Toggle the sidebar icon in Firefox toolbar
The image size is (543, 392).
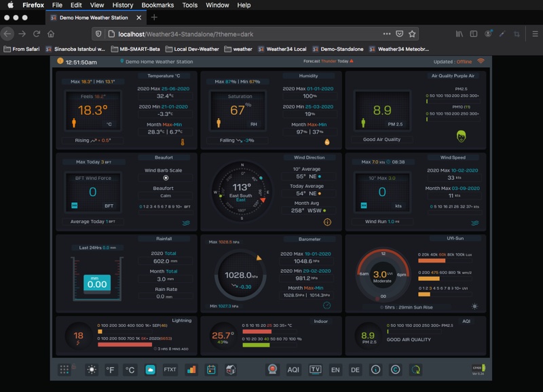(x=473, y=33)
